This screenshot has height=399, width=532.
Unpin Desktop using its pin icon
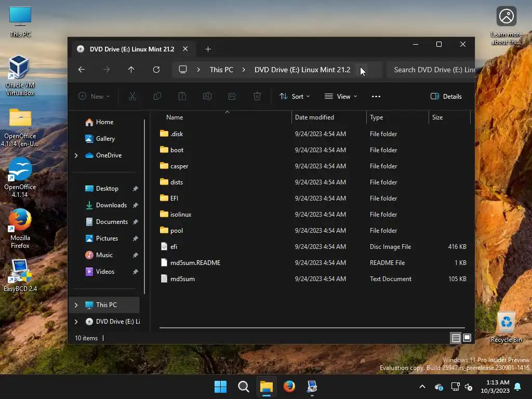click(136, 189)
